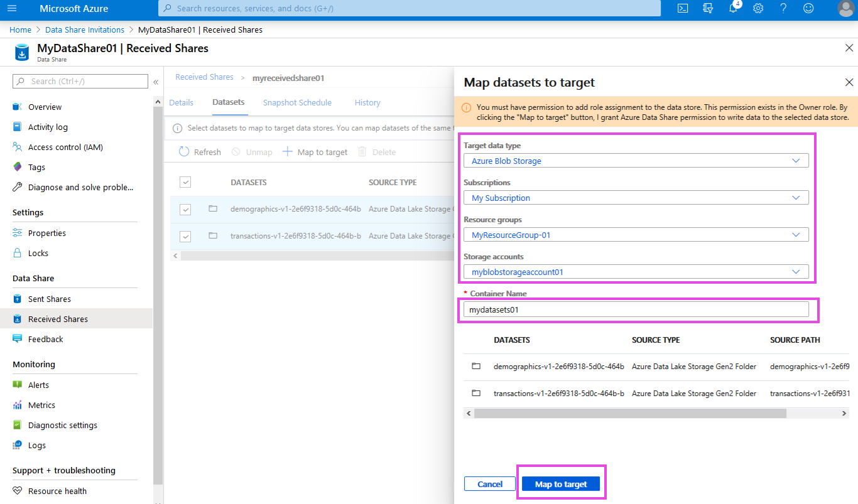This screenshot has width=858, height=504.
Task: Open Access control (IAM)
Action: pos(65,147)
